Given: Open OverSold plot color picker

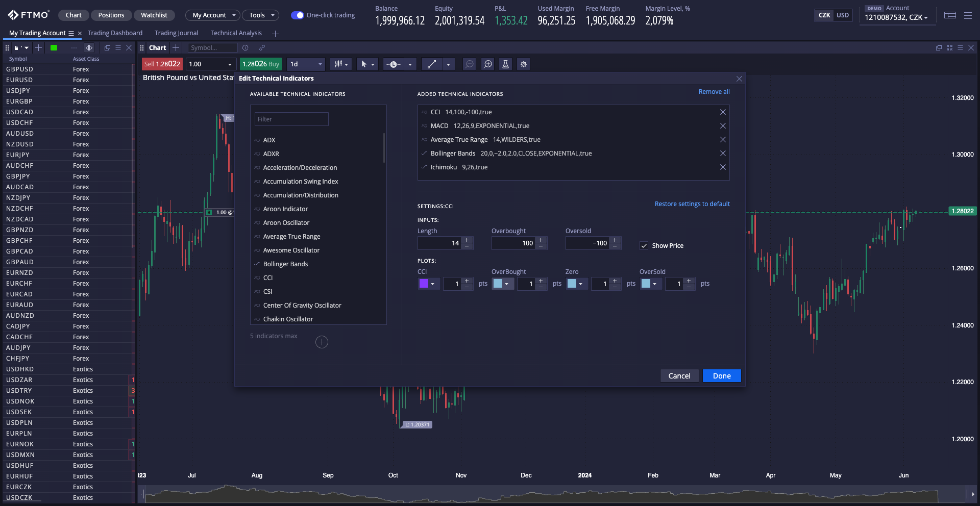Looking at the screenshot, I should 651,284.
